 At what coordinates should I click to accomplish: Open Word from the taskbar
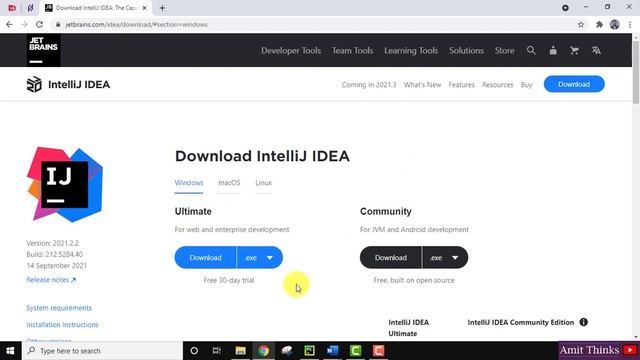(x=332, y=351)
